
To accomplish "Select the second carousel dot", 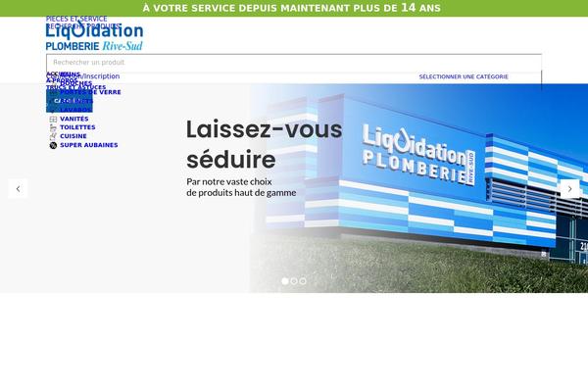I will click(294, 281).
